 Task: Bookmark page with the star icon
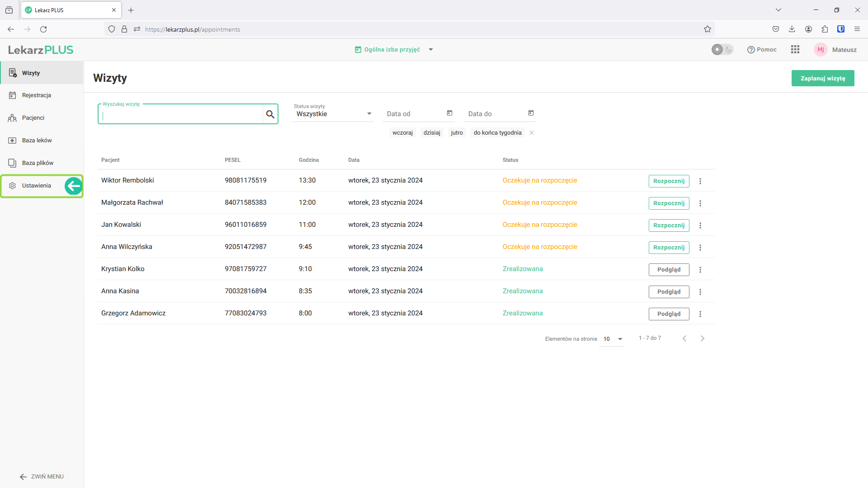pyautogui.click(x=708, y=29)
